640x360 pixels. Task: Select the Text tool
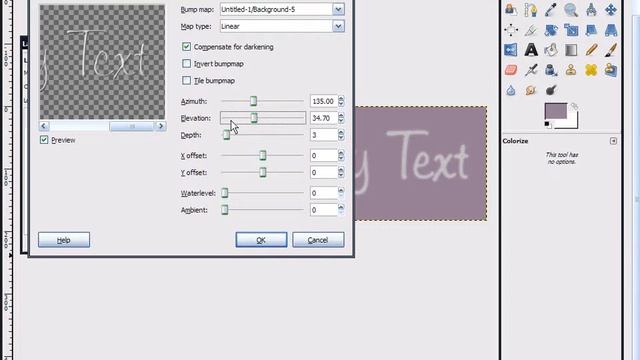pos(531,50)
